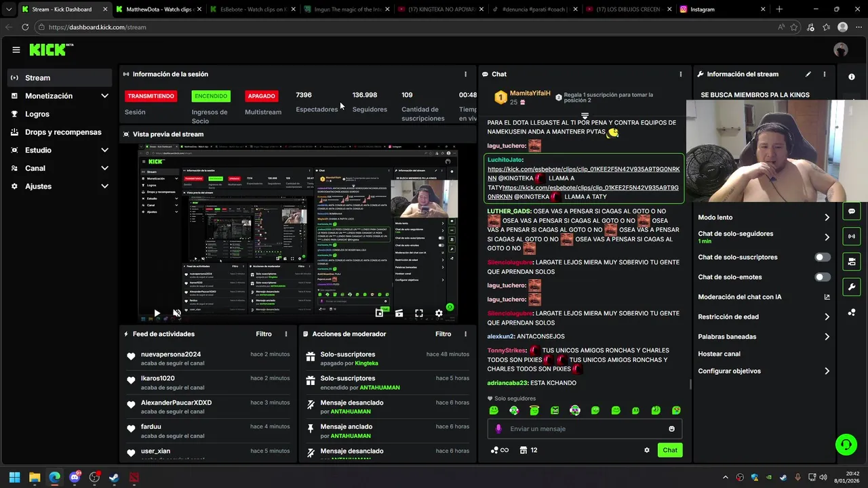Open the wrench tools quick action icon
868x488 pixels.
click(x=852, y=287)
